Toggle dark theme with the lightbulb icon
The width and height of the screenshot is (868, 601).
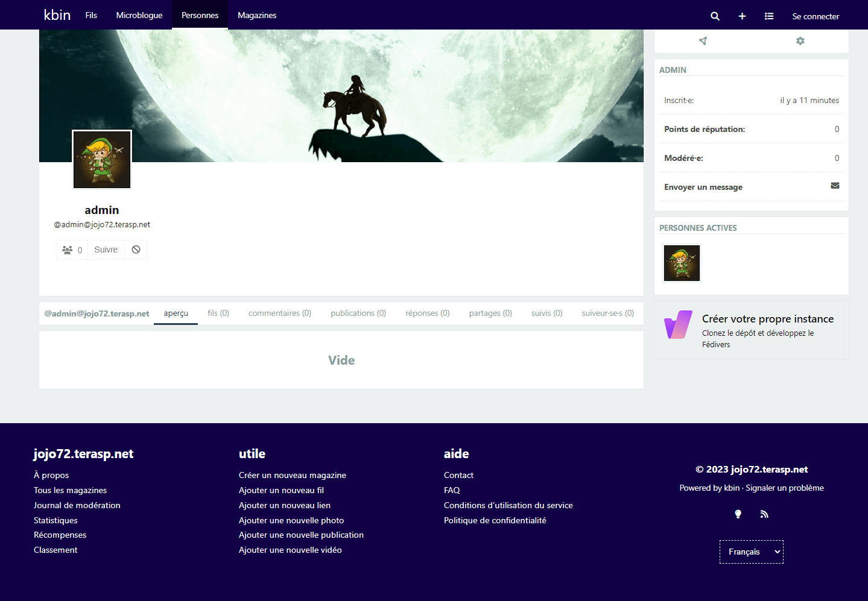pos(737,514)
